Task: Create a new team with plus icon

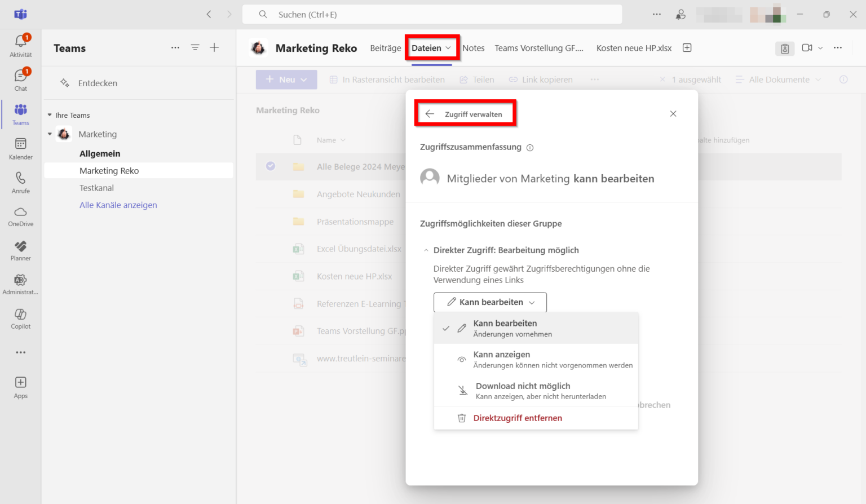Action: tap(214, 47)
